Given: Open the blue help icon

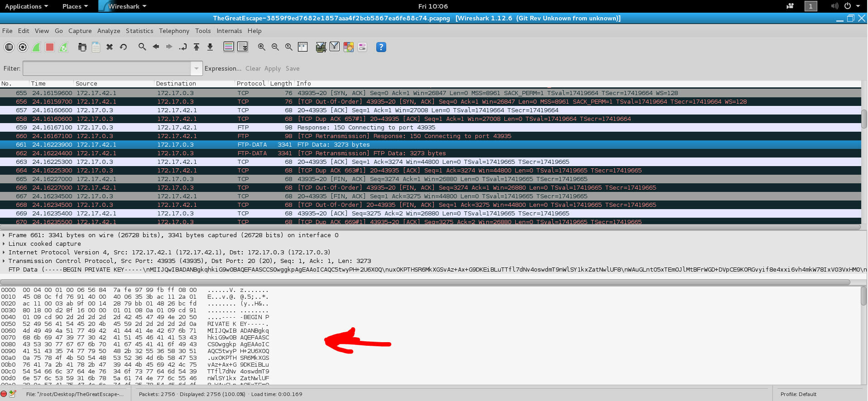Looking at the screenshot, I should click(381, 47).
